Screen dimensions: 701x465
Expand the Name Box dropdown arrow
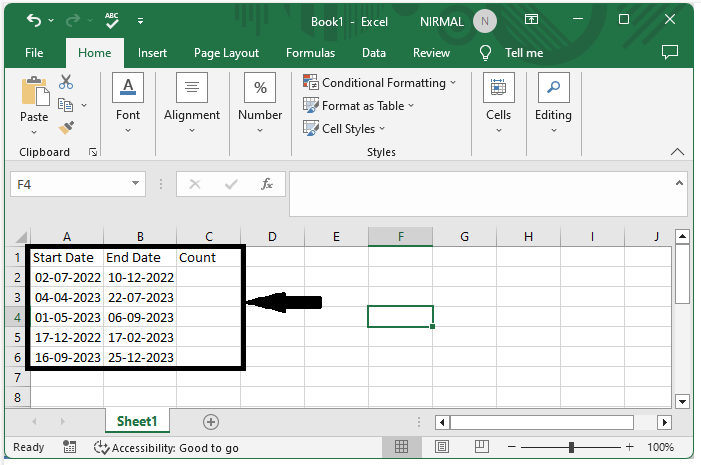[136, 184]
